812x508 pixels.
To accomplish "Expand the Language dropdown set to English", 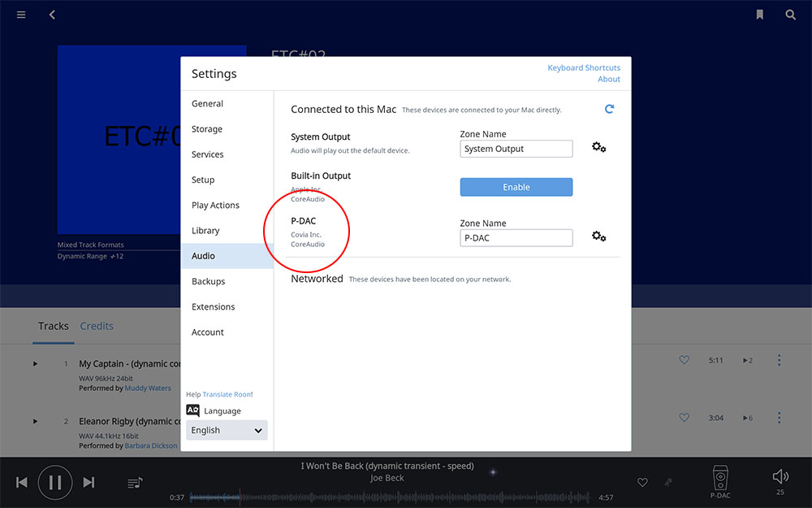I will pyautogui.click(x=227, y=430).
